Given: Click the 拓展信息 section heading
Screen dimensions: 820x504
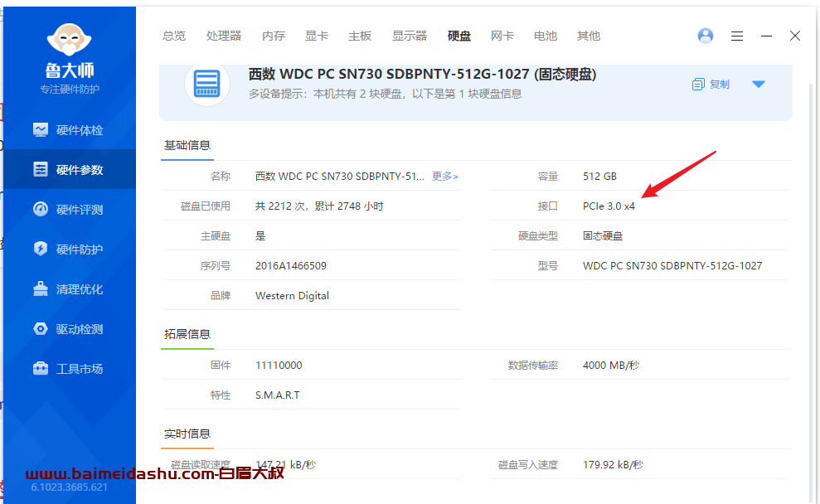Looking at the screenshot, I should tap(187, 334).
